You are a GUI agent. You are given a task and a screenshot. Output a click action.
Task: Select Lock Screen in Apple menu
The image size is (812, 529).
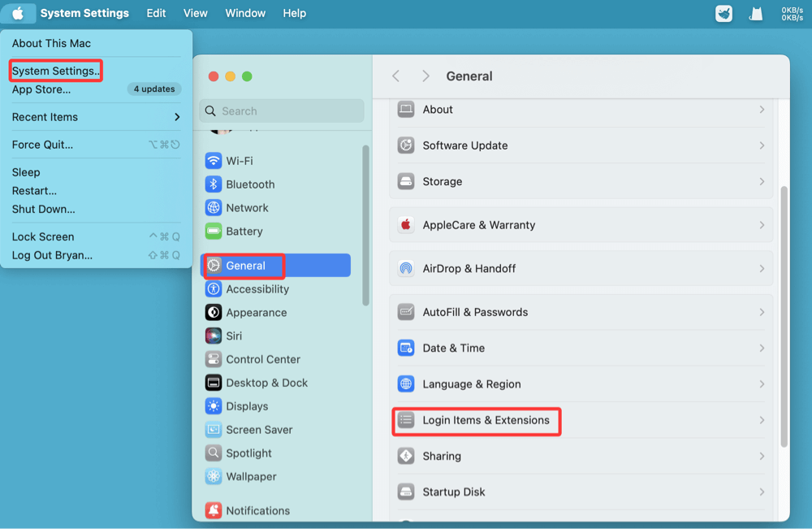43,236
